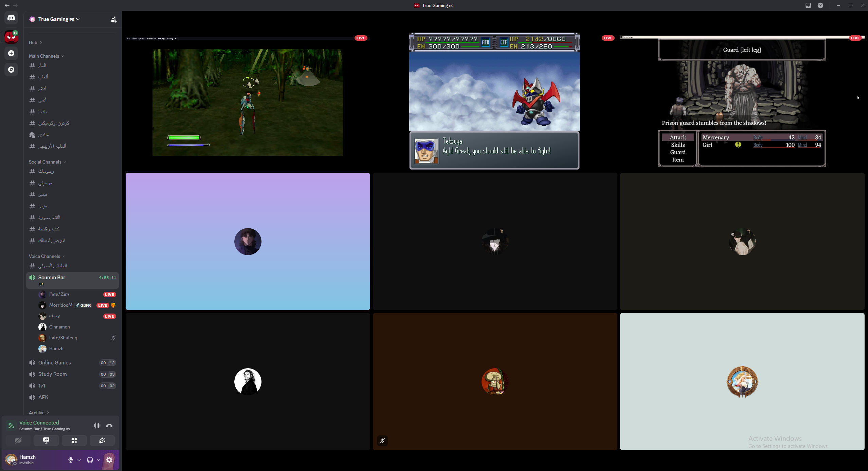Open the Prison guard RPG stream
868x471 pixels.
click(x=742, y=101)
